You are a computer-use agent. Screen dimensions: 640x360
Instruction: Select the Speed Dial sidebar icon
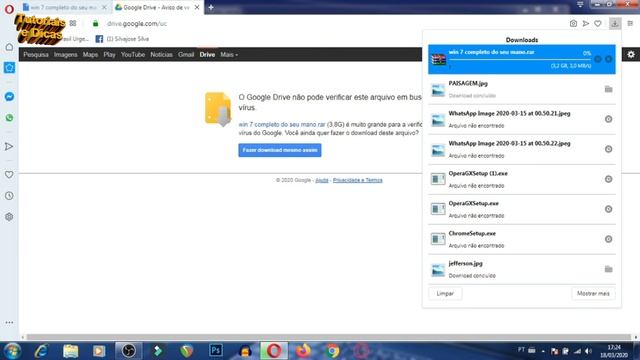9,67
